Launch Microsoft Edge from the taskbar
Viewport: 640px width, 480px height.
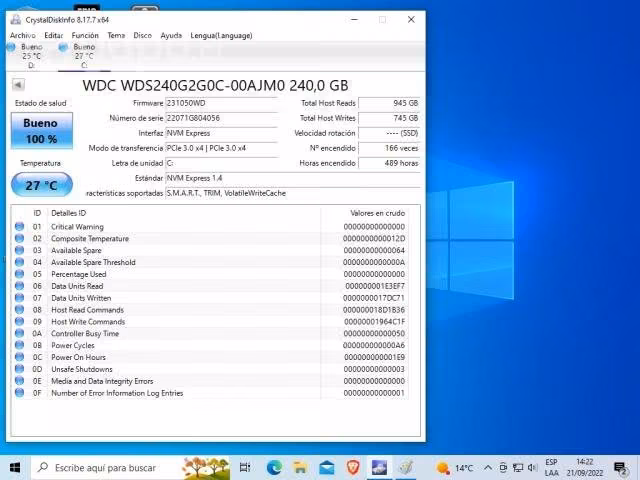click(x=274, y=468)
